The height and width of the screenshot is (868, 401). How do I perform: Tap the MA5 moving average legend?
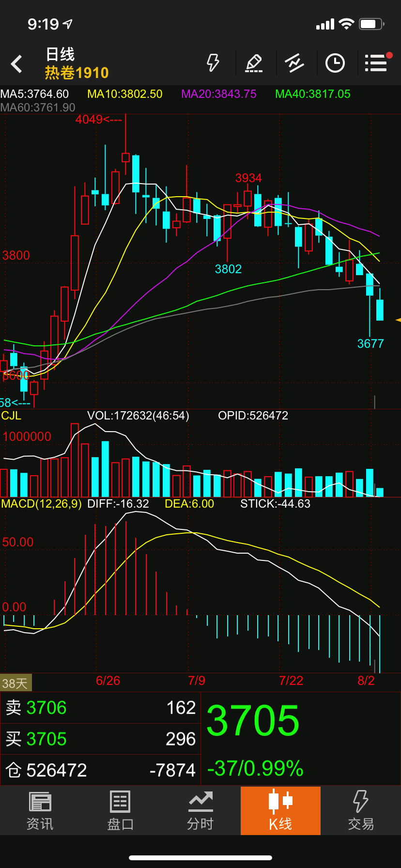(x=35, y=94)
